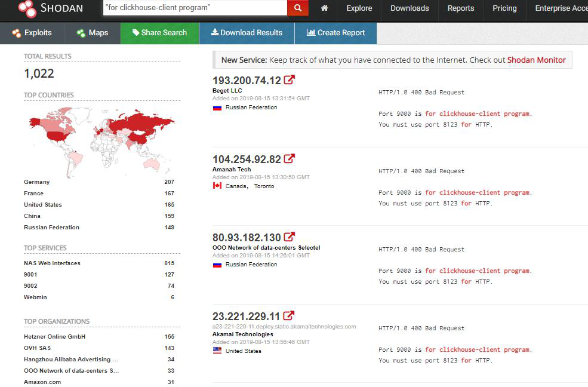This screenshot has width=588, height=387.
Task: Open external link icon for 23.221.229.11
Action: click(x=288, y=316)
